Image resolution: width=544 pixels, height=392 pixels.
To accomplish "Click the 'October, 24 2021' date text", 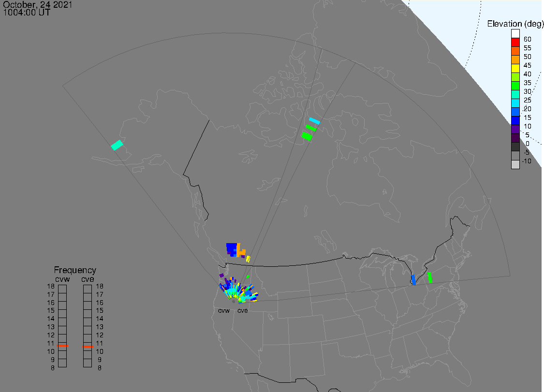I will click(x=37, y=4).
